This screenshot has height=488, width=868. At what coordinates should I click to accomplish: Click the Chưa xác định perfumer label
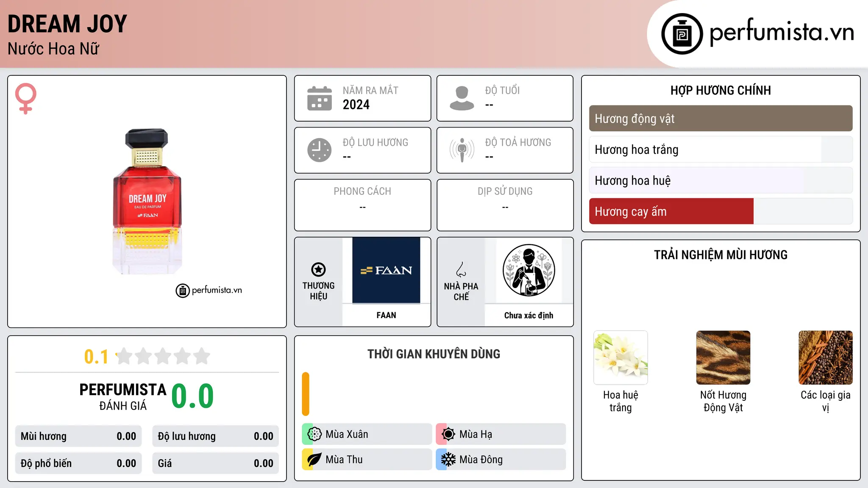point(529,315)
